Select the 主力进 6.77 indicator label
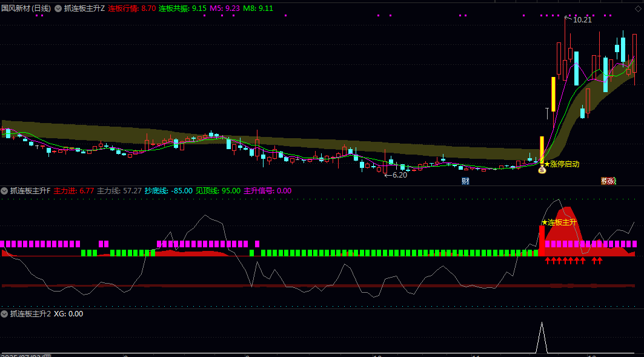Screen dimensions: 644x357 click(74, 191)
